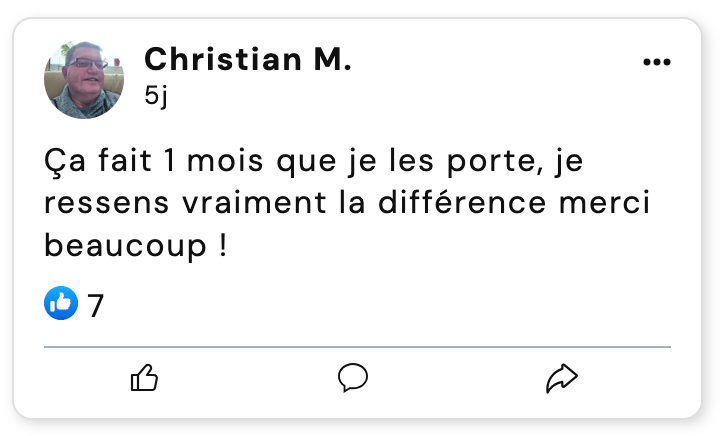Share the post using the arrow icon
This screenshot has width=724, height=436.
[x=562, y=377]
